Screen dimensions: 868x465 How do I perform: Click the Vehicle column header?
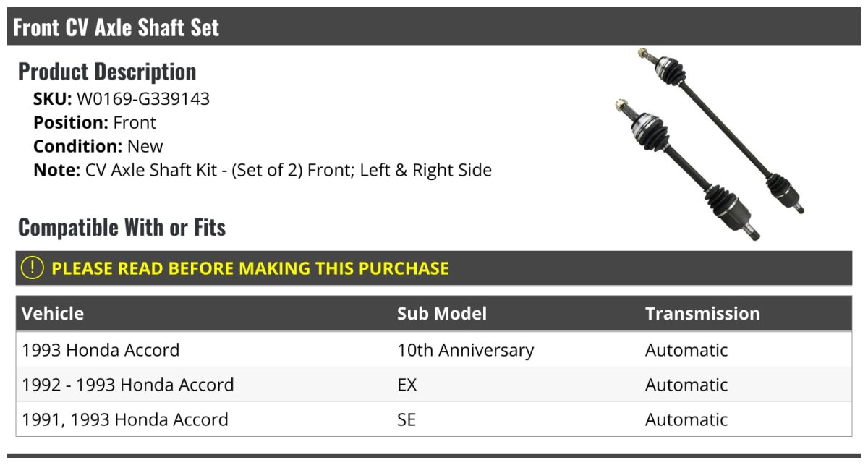coord(53,313)
